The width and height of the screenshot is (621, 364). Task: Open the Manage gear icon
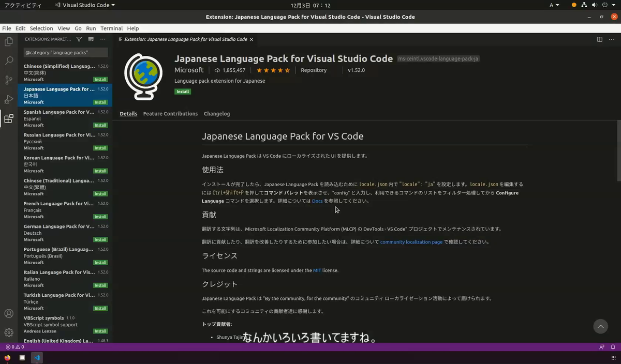click(x=8, y=332)
